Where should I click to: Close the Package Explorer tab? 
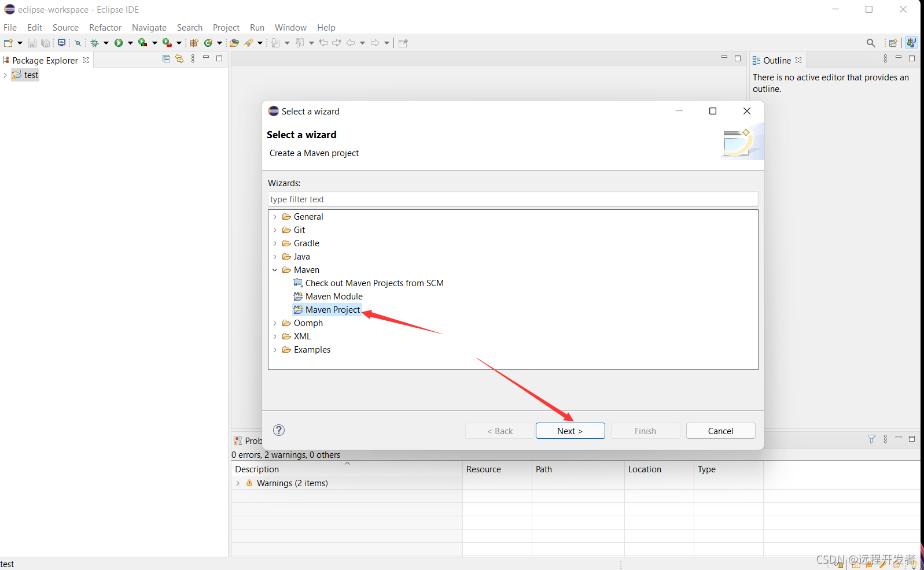pyautogui.click(x=86, y=60)
